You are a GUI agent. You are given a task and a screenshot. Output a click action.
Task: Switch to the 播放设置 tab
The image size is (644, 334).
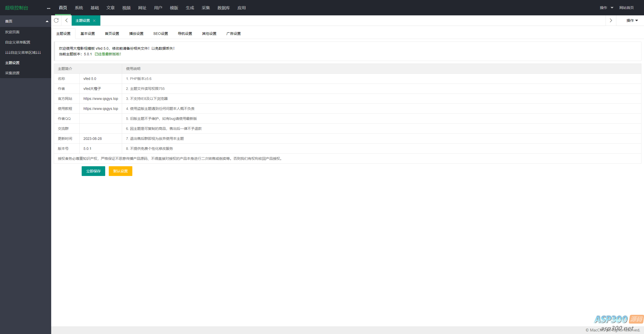(x=136, y=34)
